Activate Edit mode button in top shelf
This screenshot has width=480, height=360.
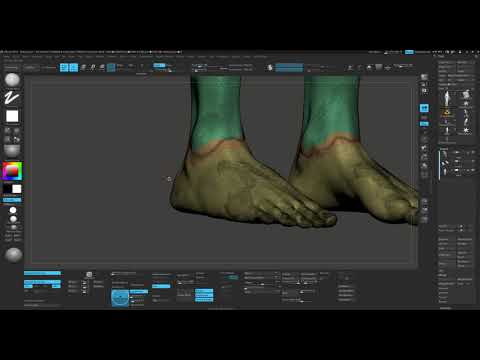(x=64, y=68)
